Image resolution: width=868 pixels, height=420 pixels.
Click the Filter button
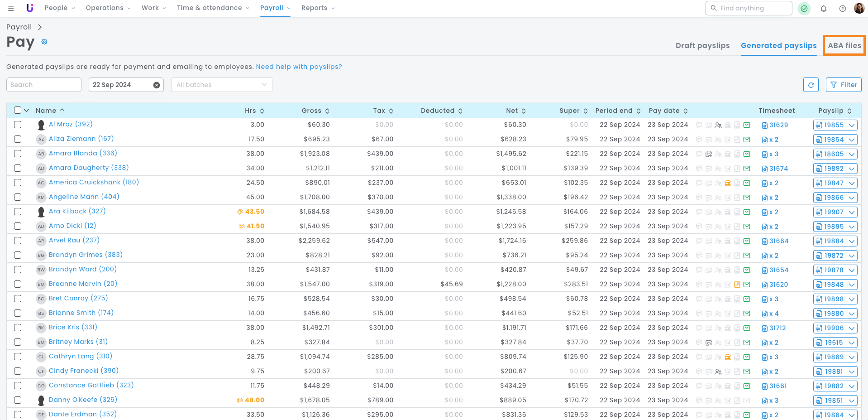(x=844, y=85)
